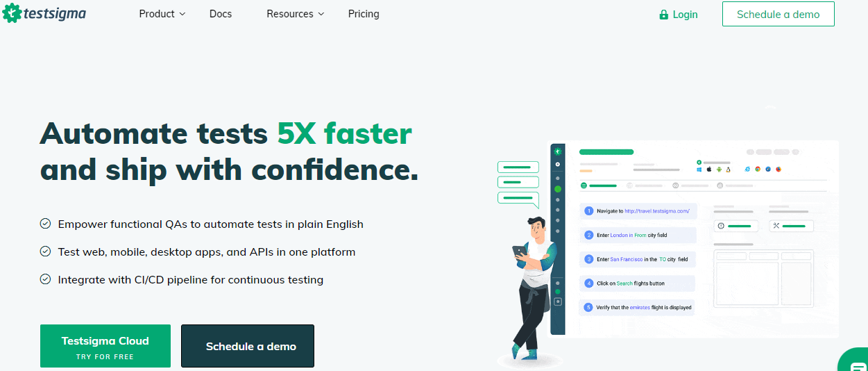The image size is (868, 371).
Task: Click the Testsigma gear logo
Action: (x=12, y=13)
